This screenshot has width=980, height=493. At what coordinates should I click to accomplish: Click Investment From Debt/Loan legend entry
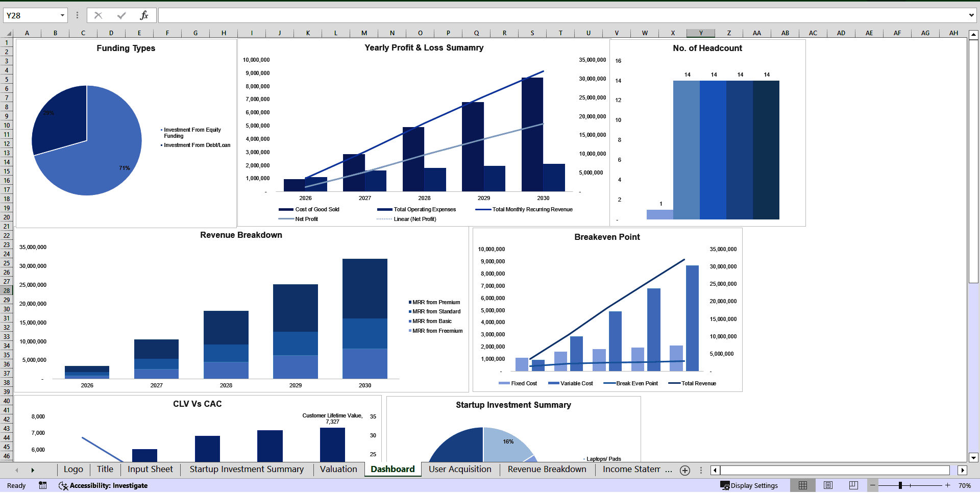[196, 145]
